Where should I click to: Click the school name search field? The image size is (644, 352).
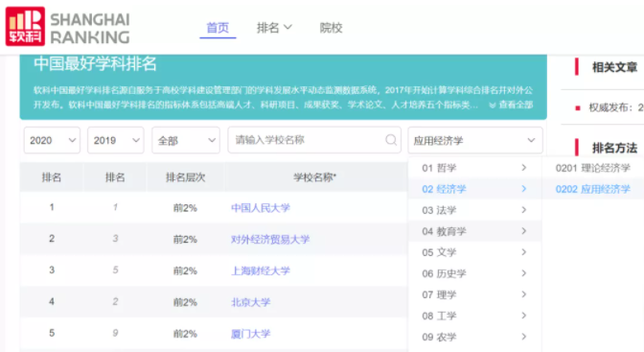(314, 140)
